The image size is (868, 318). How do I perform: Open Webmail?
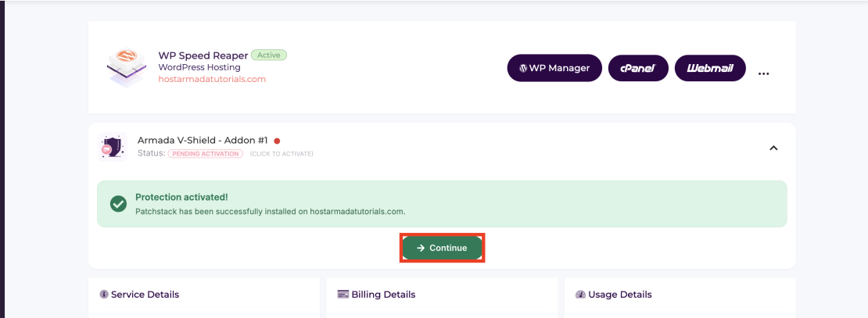point(710,68)
